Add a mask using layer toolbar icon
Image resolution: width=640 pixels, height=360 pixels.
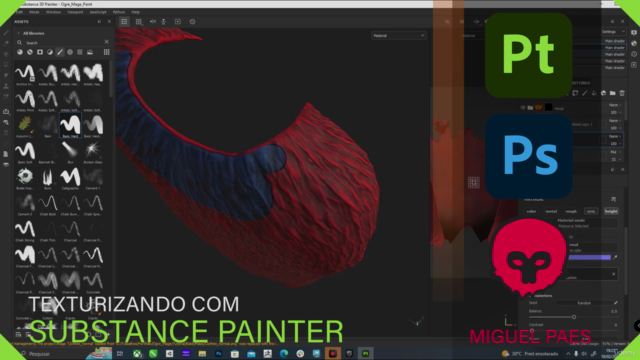575,93
